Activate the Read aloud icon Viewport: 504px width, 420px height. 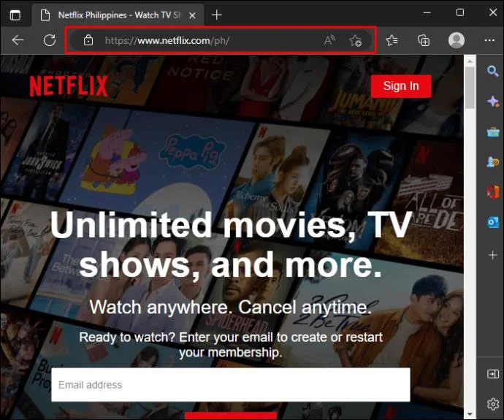[329, 40]
